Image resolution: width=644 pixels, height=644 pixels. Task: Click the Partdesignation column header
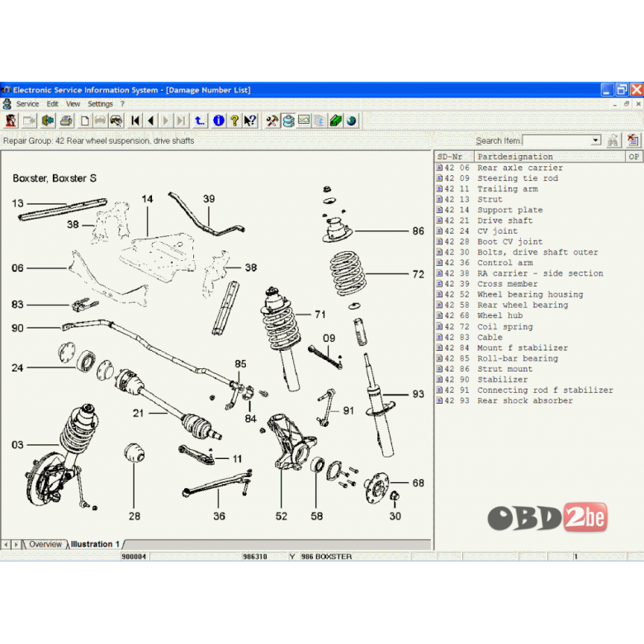point(550,157)
